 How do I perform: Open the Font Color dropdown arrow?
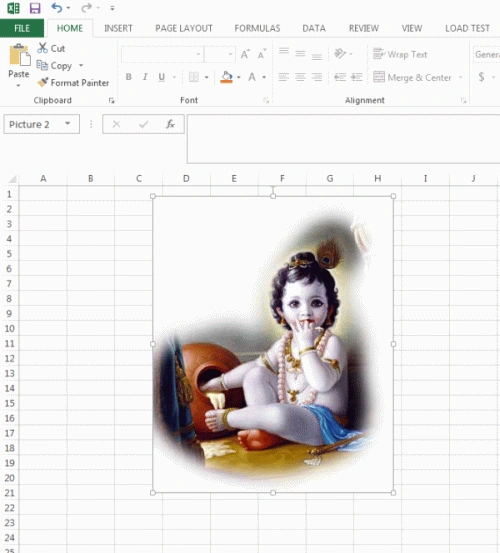pyautogui.click(x=264, y=77)
